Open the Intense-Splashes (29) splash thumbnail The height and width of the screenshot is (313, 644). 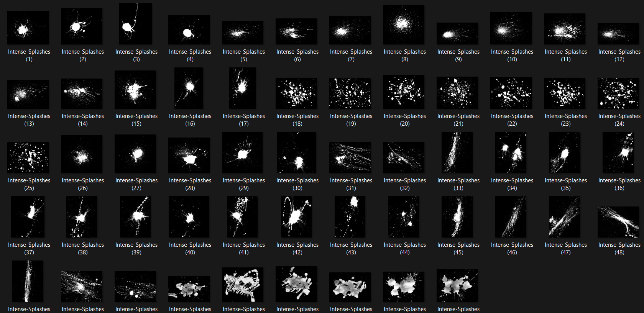[x=243, y=152]
